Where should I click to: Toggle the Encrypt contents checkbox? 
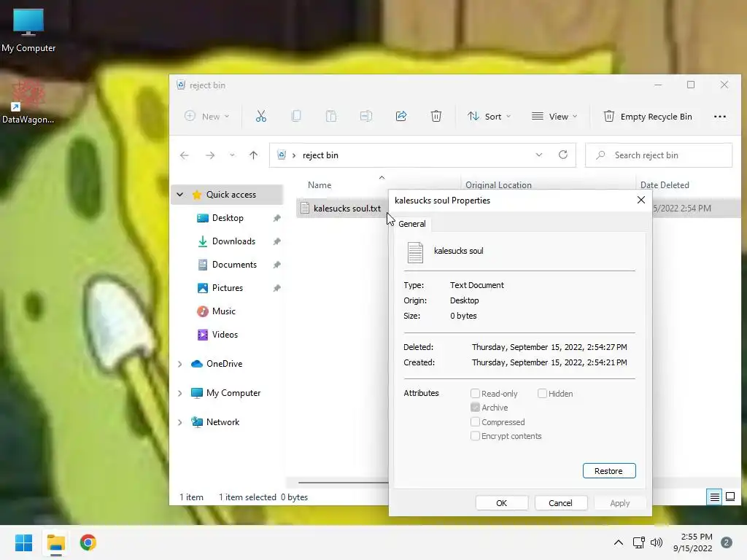(475, 436)
